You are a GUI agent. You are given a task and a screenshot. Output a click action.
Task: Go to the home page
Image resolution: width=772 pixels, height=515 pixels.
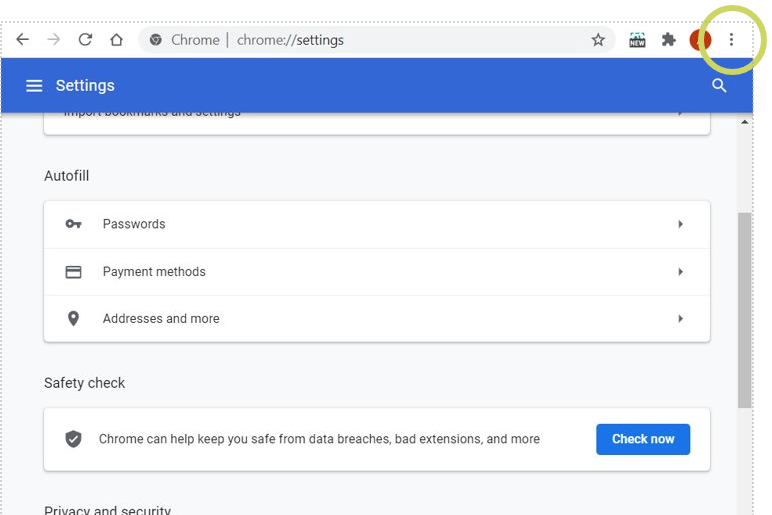click(x=116, y=40)
